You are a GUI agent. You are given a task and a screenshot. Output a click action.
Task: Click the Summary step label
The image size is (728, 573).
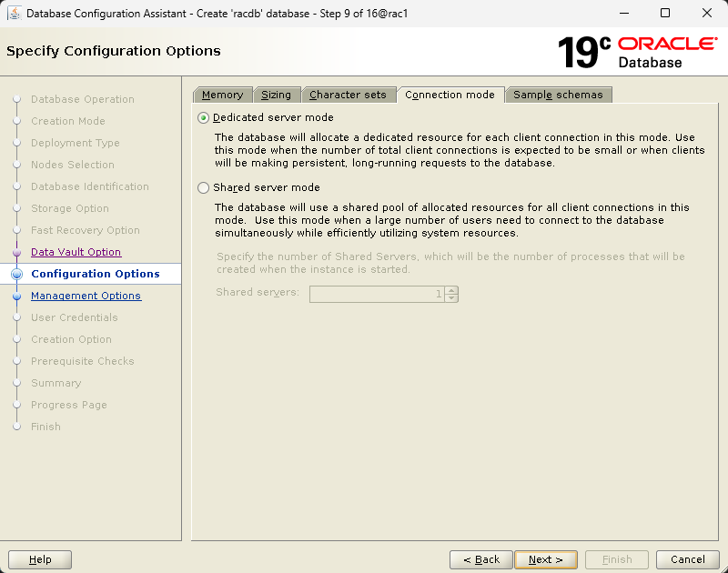[x=56, y=383]
